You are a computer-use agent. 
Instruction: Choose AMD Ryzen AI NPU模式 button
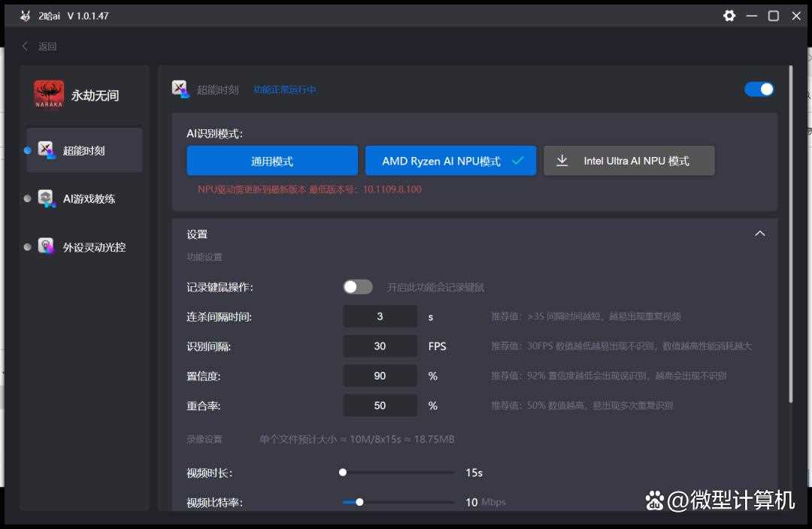[x=450, y=161]
